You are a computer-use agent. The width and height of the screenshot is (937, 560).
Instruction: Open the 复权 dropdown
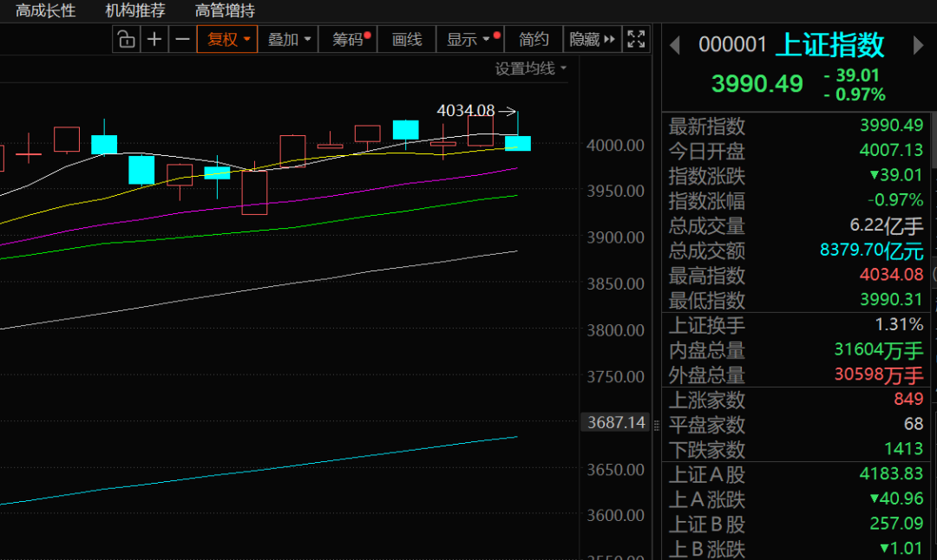[x=228, y=39]
